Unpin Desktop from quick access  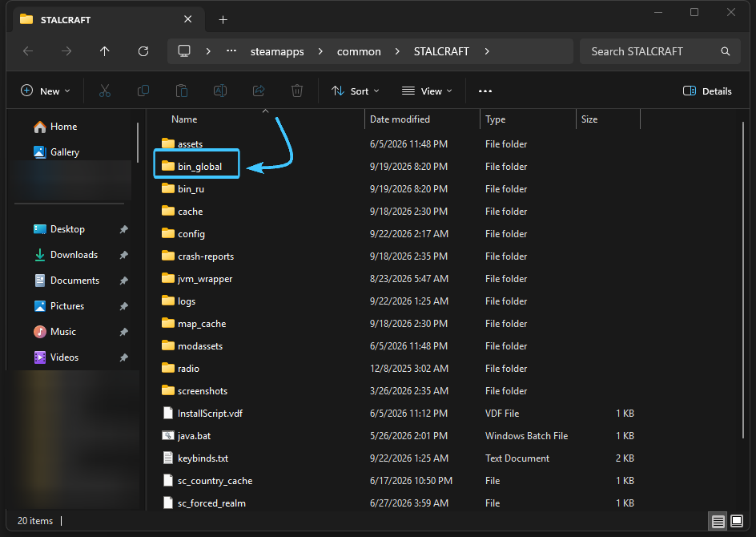click(124, 229)
